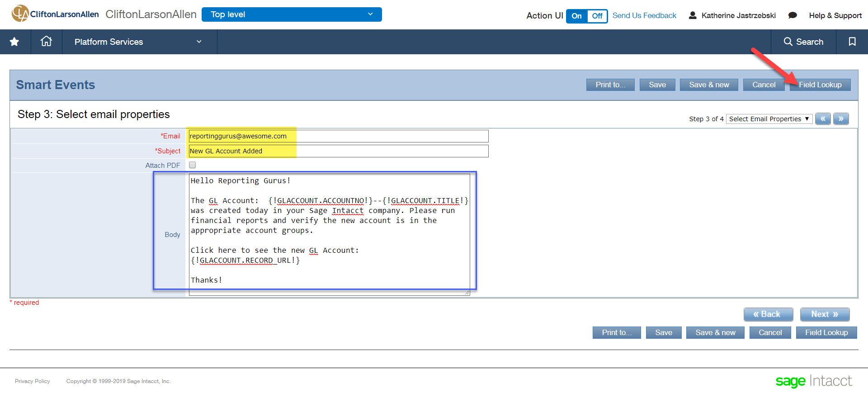Screen dimensions: 868x393
Task: Open Help & Support menu
Action: coord(835,15)
